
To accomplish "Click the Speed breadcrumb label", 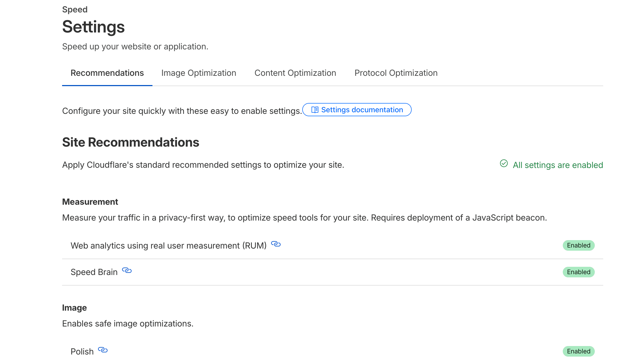I will [75, 10].
